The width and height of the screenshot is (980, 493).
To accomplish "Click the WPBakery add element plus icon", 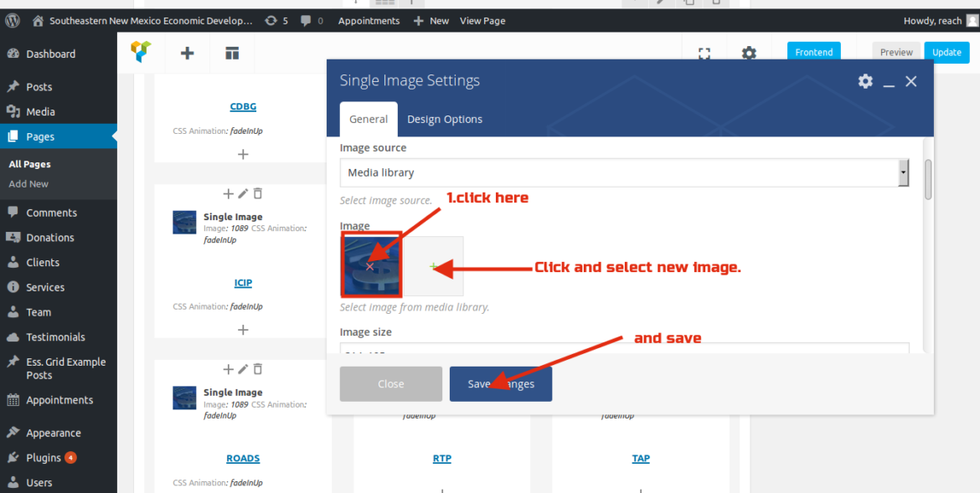I will (188, 53).
